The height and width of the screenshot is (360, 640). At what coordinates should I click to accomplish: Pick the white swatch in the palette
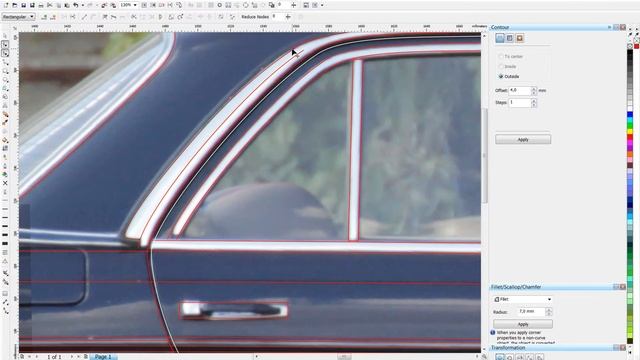630,108
